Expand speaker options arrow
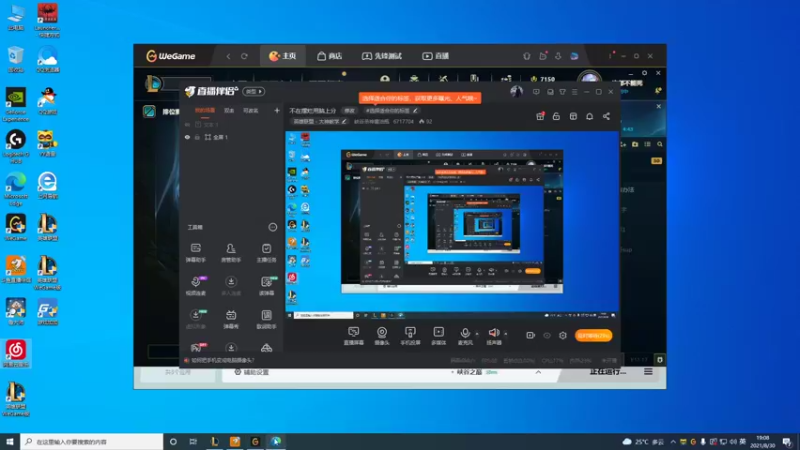The image size is (800, 450). (x=506, y=334)
